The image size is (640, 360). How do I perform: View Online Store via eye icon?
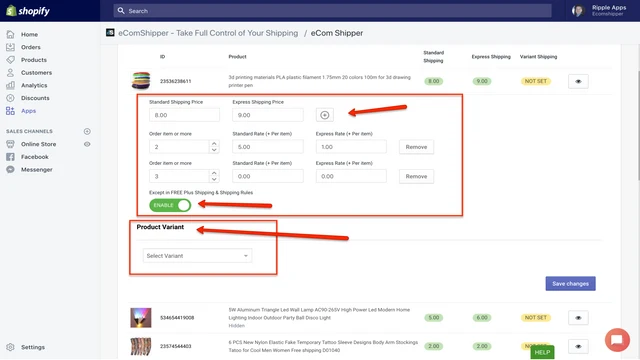coord(87,144)
